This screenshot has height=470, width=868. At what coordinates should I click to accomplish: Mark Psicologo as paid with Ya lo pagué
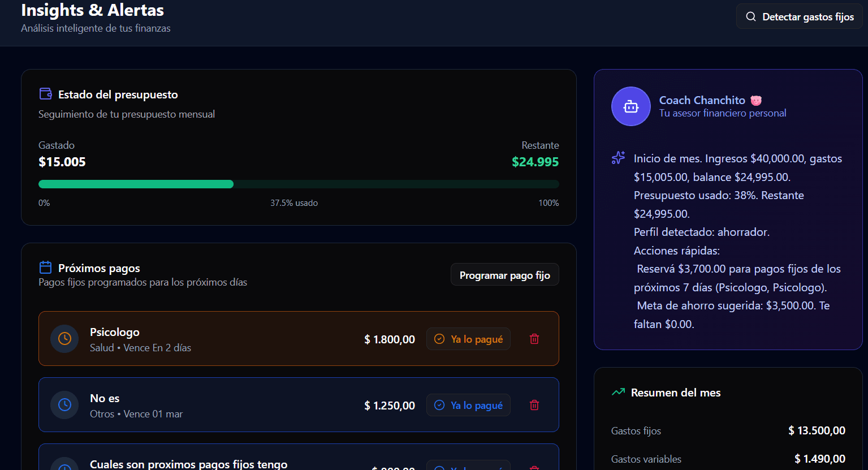[468, 339]
